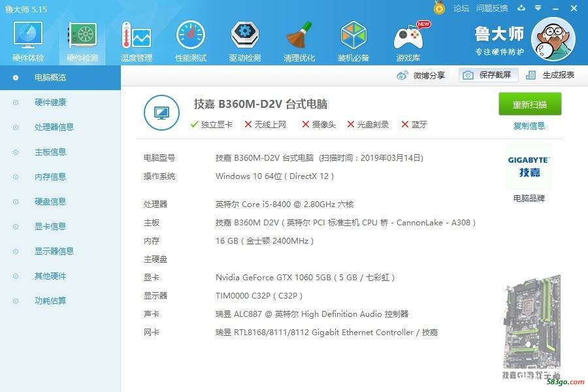This screenshot has width=588, height=392.
Task: Open 论坛 forum link
Action: [461, 8]
